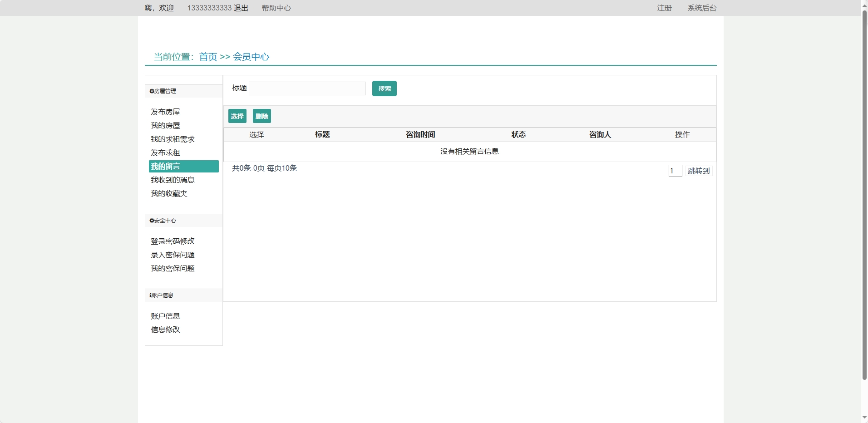868x423 pixels.
Task: Click the 系统后台 admin backend link
Action: click(701, 8)
